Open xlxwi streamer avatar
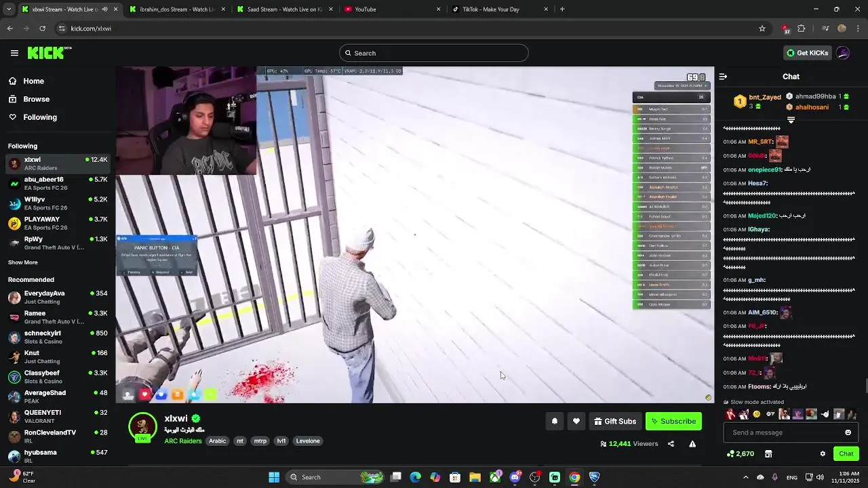The height and width of the screenshot is (488, 868). tap(142, 427)
